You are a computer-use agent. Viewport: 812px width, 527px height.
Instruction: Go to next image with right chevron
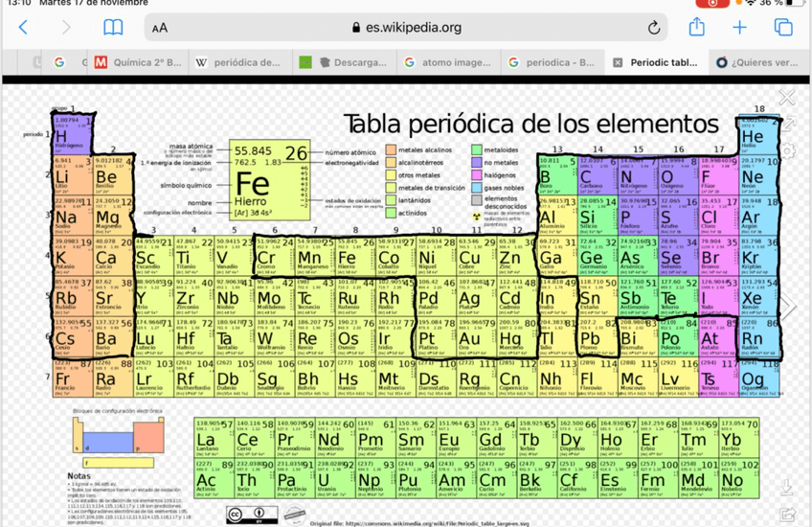pyautogui.click(x=789, y=308)
